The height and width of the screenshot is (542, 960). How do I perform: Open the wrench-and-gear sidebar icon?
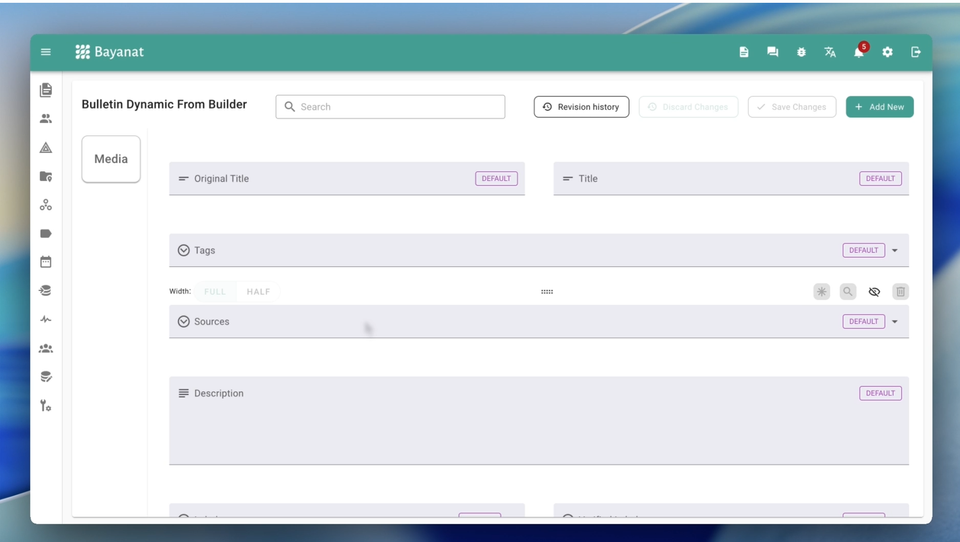pos(46,405)
